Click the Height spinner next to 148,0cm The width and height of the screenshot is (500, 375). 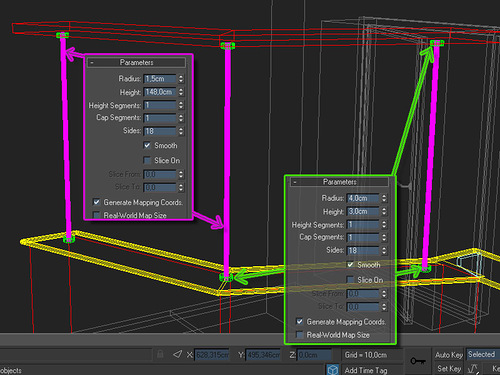181,92
